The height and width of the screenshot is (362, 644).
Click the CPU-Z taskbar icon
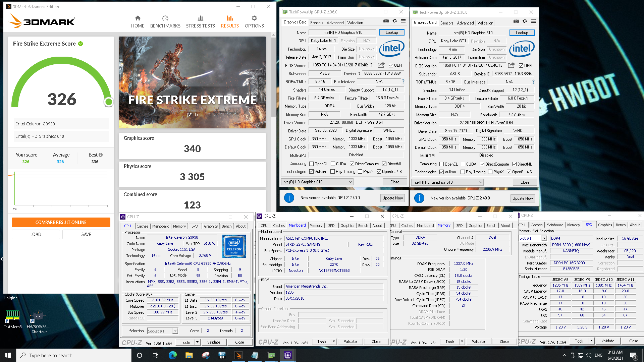pos(288,355)
